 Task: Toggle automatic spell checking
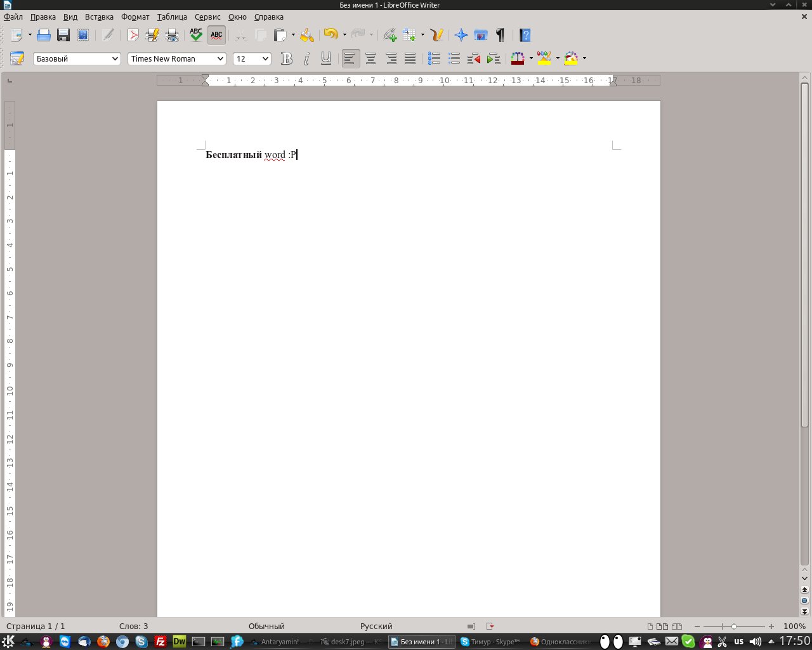(216, 36)
